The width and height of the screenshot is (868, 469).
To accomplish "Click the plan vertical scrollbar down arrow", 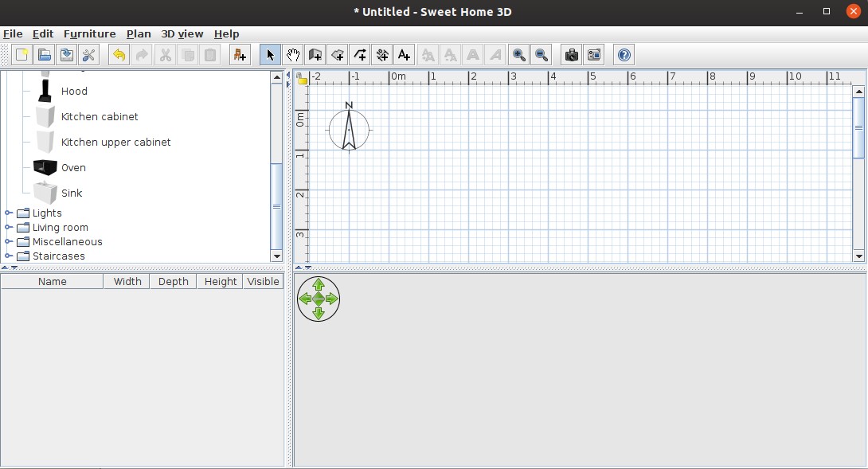I will pyautogui.click(x=858, y=256).
